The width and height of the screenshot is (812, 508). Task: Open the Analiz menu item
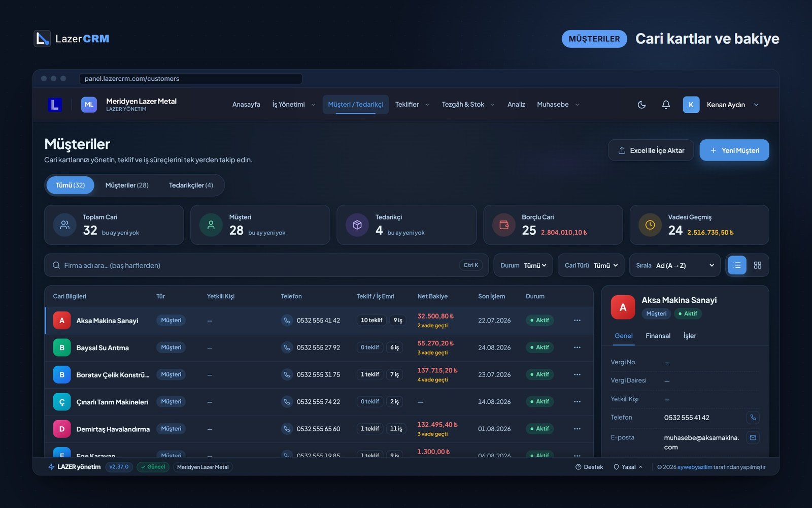click(516, 105)
